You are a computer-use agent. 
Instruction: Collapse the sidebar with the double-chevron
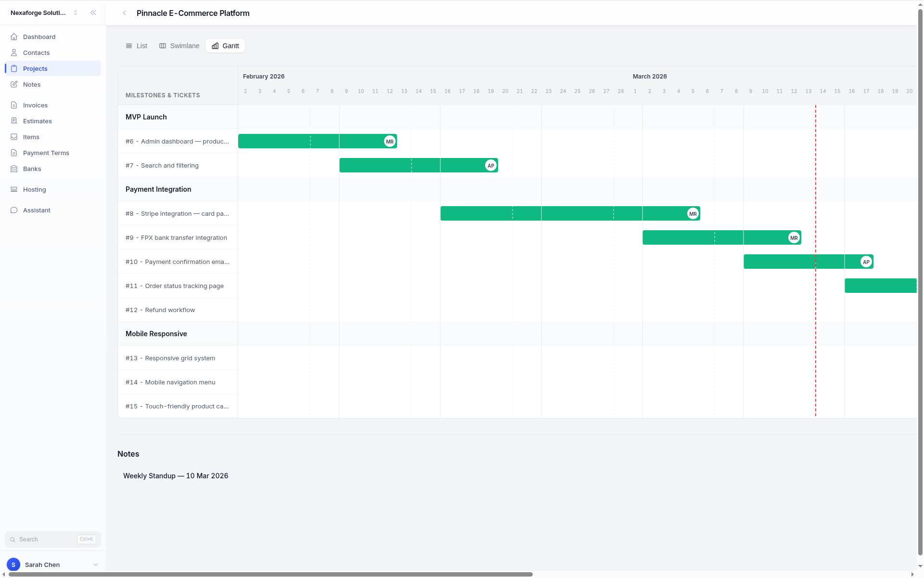pos(93,13)
